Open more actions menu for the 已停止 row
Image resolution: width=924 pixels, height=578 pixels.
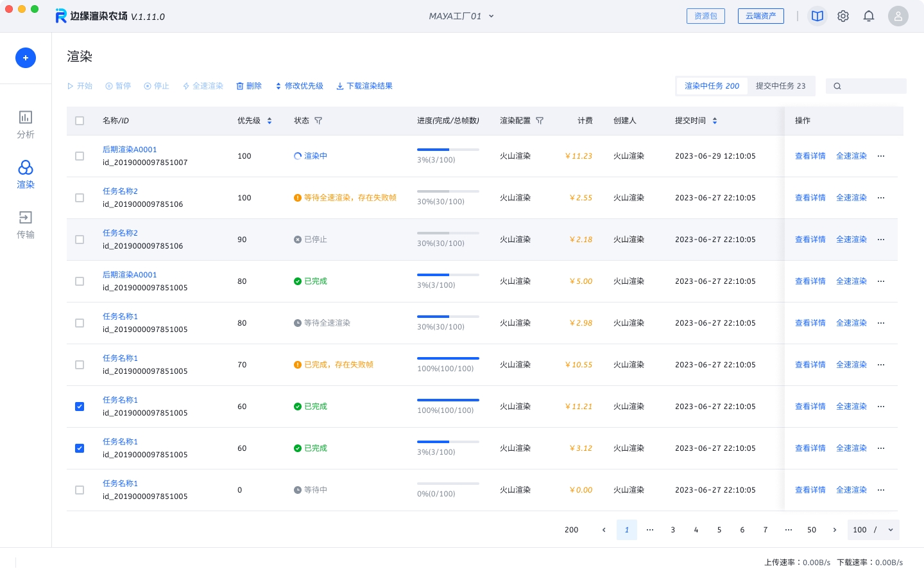coord(881,240)
